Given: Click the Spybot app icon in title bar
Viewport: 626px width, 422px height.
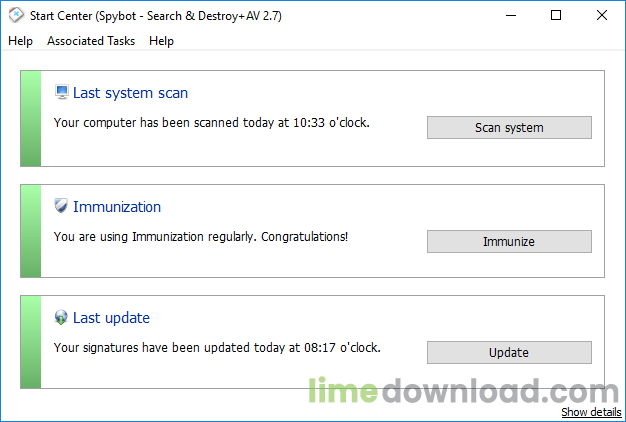Looking at the screenshot, I should (x=16, y=15).
